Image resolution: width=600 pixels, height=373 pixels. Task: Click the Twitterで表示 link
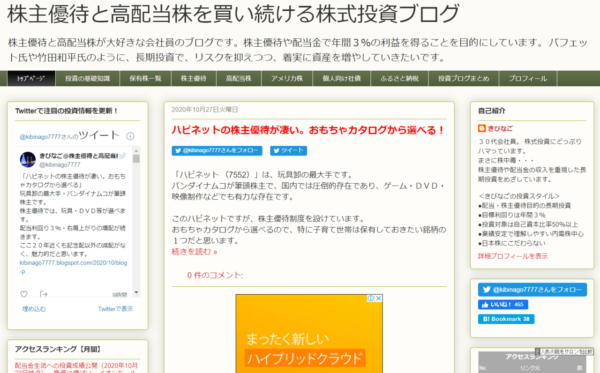116,309
